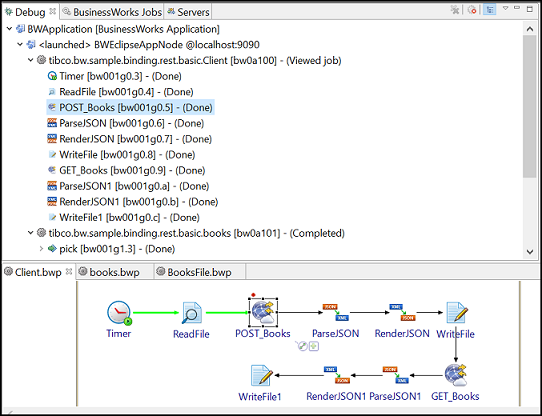542x416 pixels.
Task: Click the Timer activity icon on the canvas
Action: 119,313
